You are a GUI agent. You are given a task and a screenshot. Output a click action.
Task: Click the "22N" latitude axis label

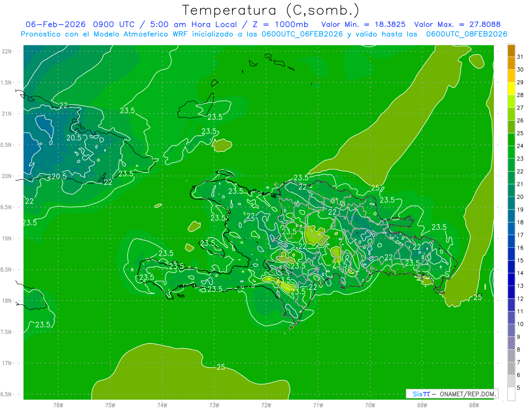tap(6, 51)
